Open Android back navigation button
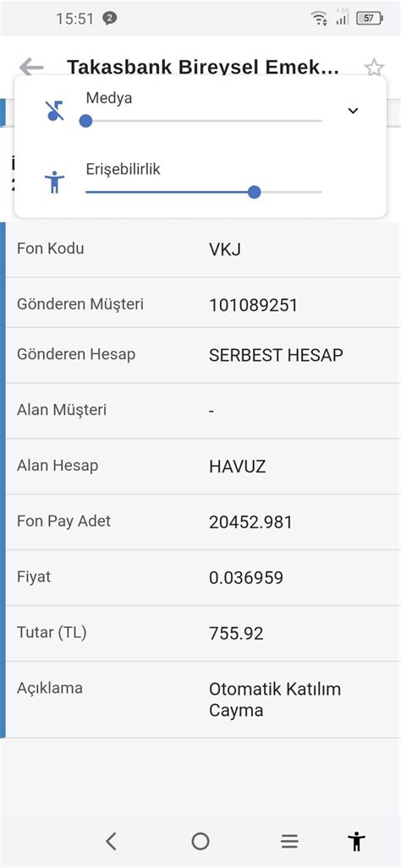Image resolution: width=401 pixels, height=868 pixels. click(x=112, y=841)
